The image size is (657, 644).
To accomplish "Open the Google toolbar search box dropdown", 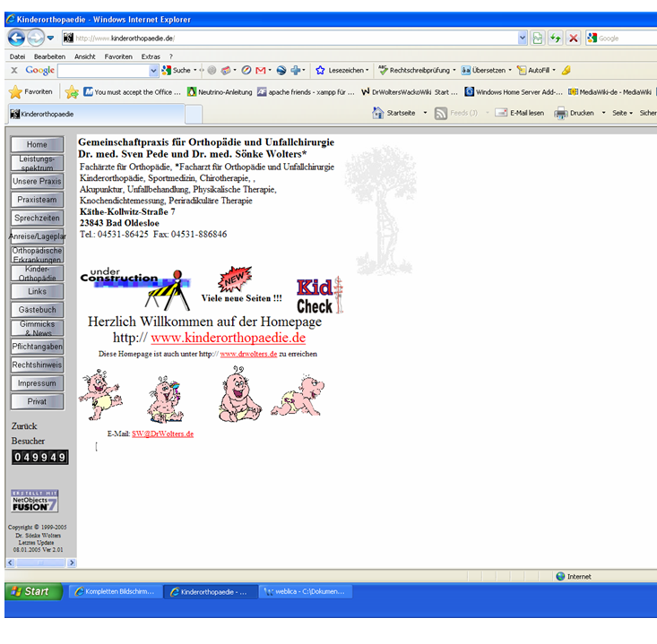I will tap(153, 70).
